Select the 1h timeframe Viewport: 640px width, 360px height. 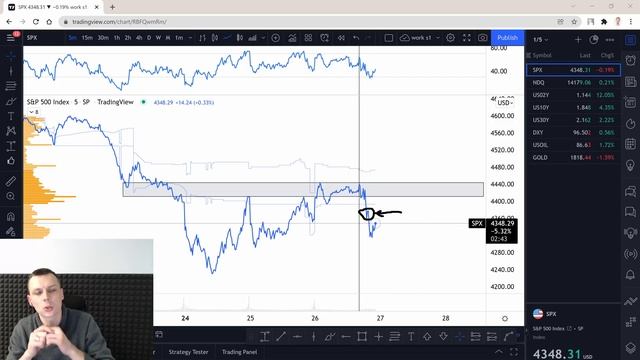point(117,38)
